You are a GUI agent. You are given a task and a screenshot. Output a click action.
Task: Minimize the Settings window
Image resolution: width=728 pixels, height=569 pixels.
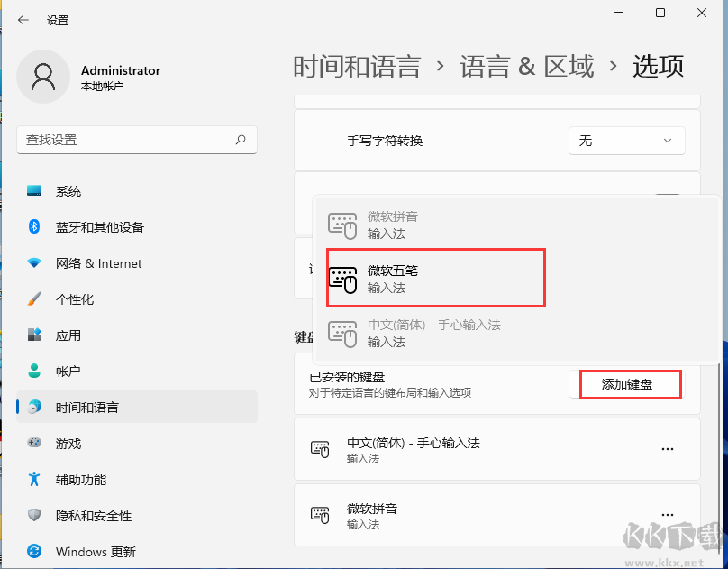pos(619,13)
